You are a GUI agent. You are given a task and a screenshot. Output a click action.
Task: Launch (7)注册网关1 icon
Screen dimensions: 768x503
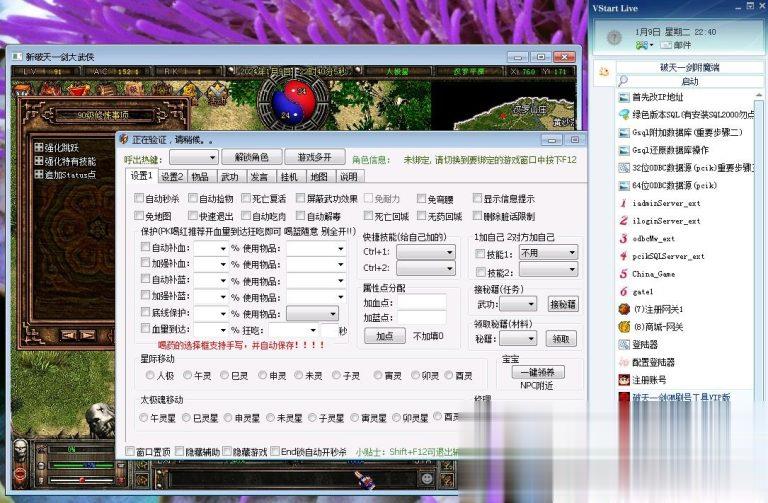tap(624, 309)
